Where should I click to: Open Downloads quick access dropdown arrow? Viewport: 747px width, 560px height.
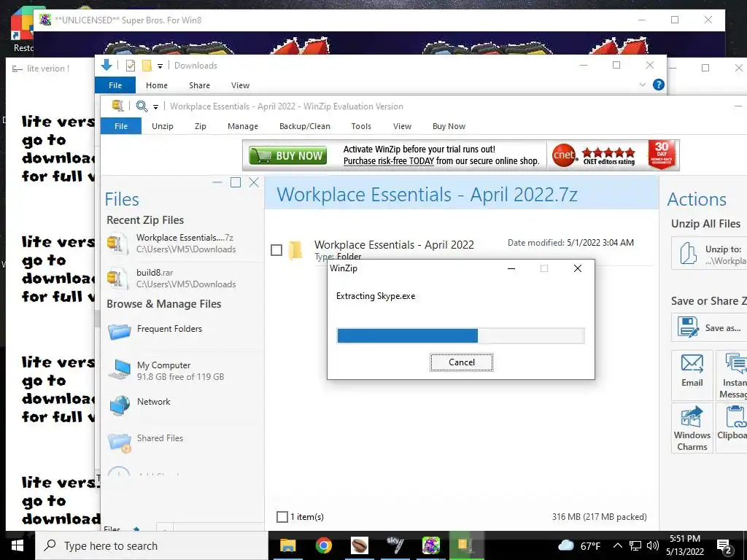(x=160, y=66)
